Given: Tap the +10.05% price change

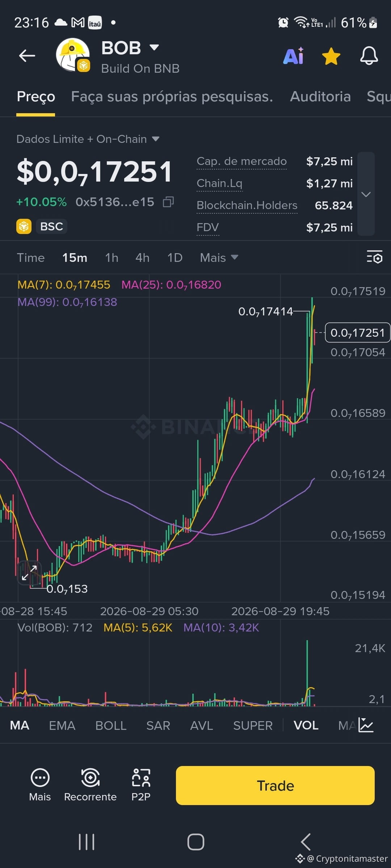Looking at the screenshot, I should (42, 202).
